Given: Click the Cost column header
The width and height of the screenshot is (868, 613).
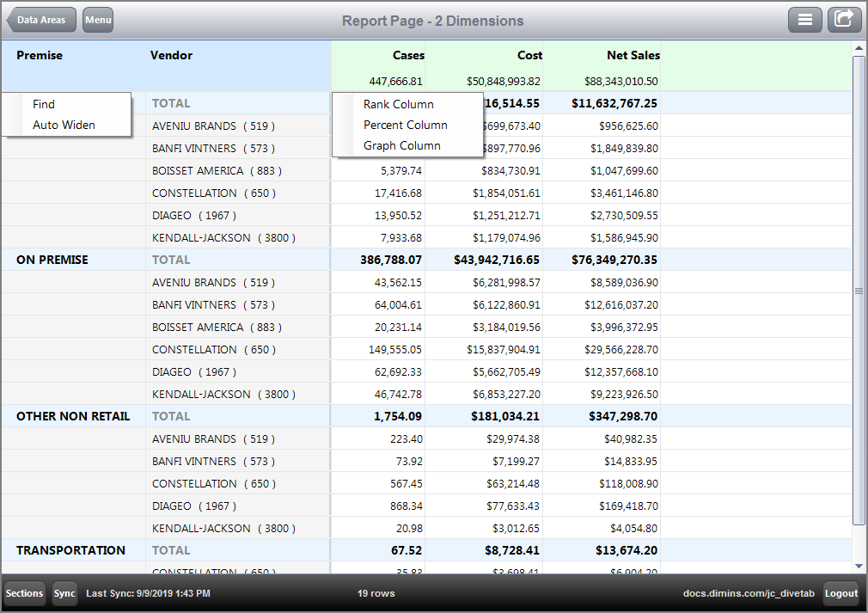Looking at the screenshot, I should 529,55.
